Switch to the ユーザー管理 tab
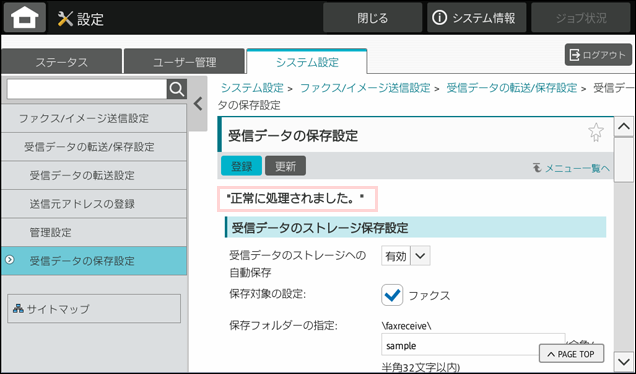This screenshot has height=374, width=636. [x=185, y=62]
